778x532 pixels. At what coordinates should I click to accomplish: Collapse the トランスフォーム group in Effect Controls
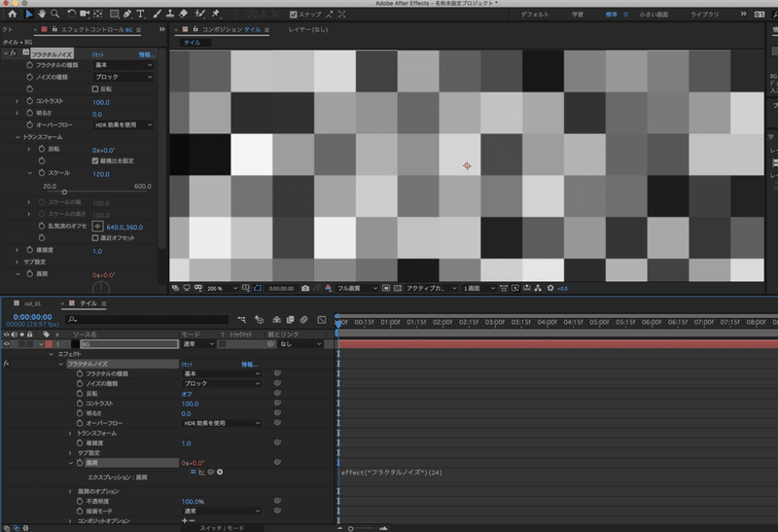[x=18, y=137]
